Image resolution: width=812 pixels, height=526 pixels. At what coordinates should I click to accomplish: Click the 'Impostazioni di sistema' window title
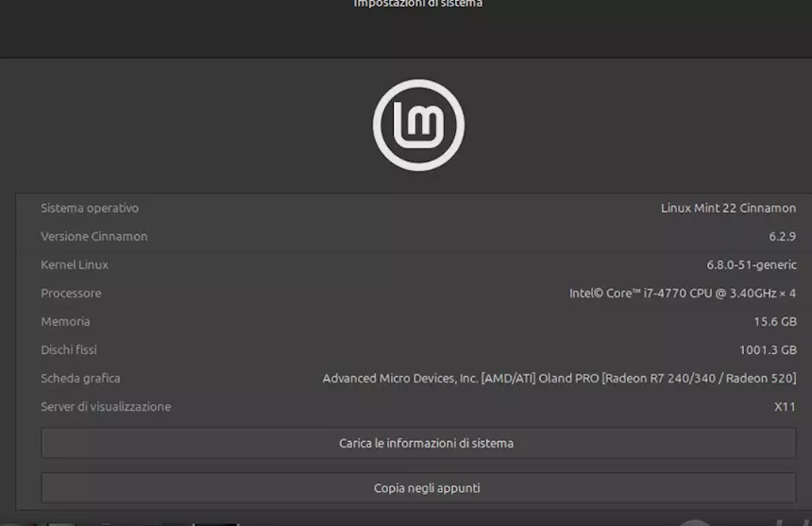click(x=418, y=4)
